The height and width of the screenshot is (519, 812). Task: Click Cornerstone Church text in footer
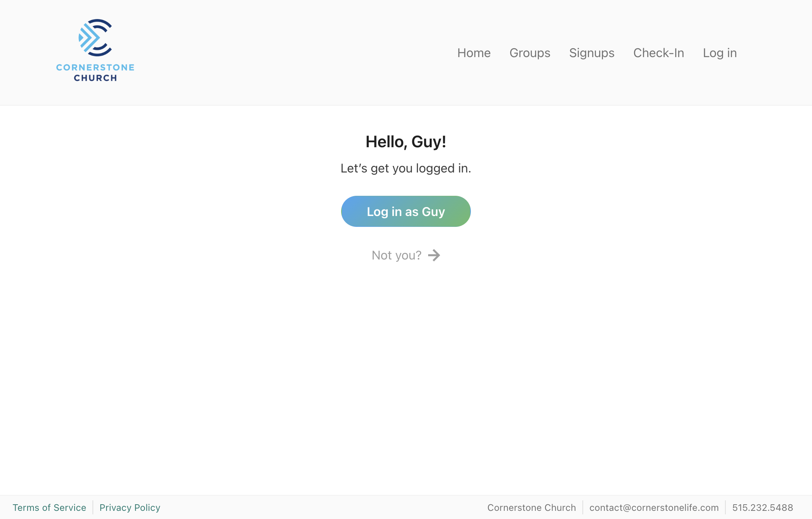click(531, 508)
